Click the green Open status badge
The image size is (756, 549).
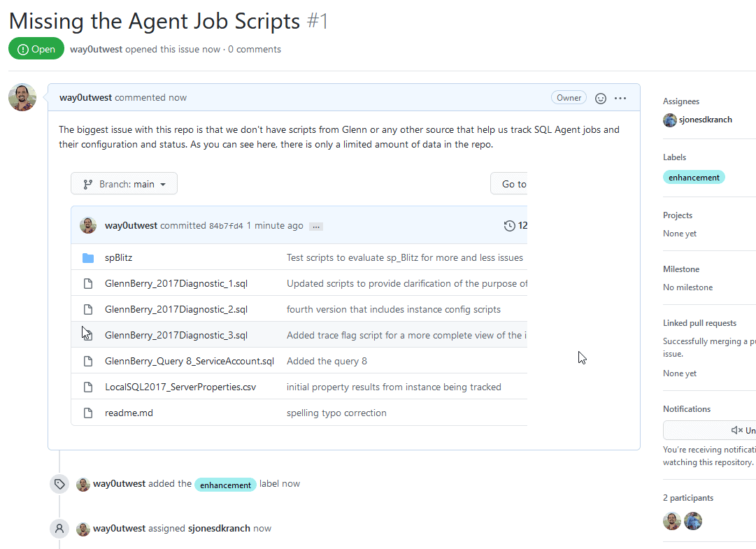[x=36, y=49]
